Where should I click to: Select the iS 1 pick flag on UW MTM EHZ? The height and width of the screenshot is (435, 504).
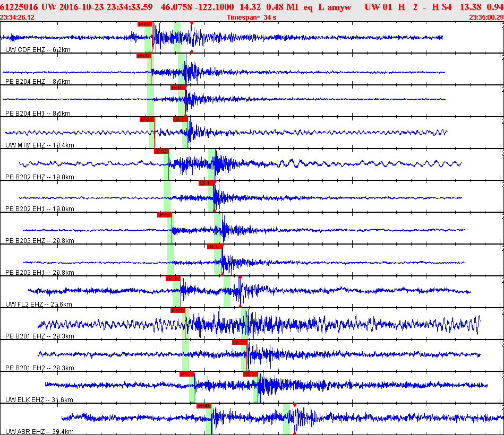pos(181,119)
